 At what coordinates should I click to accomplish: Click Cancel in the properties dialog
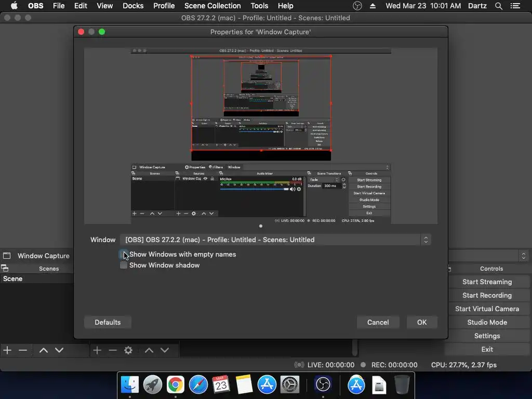tap(378, 322)
